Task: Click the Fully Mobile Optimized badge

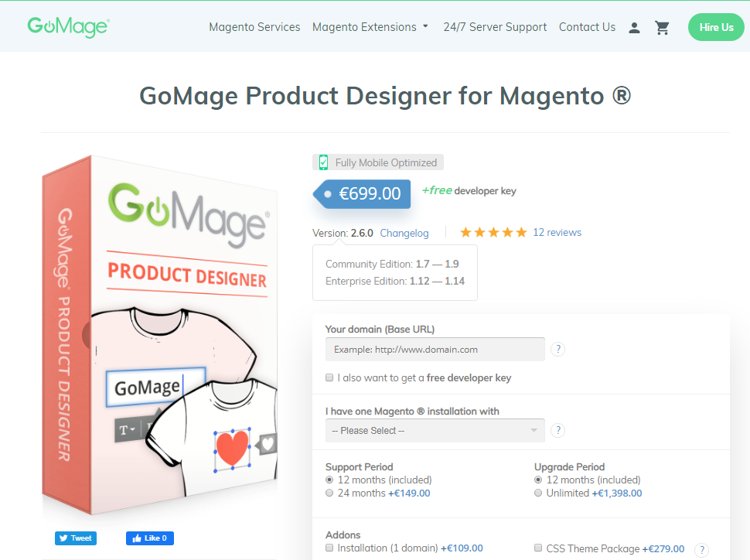Action: tap(378, 162)
